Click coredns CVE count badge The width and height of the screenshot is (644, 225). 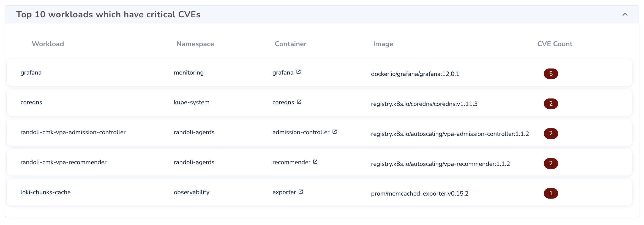(551, 104)
